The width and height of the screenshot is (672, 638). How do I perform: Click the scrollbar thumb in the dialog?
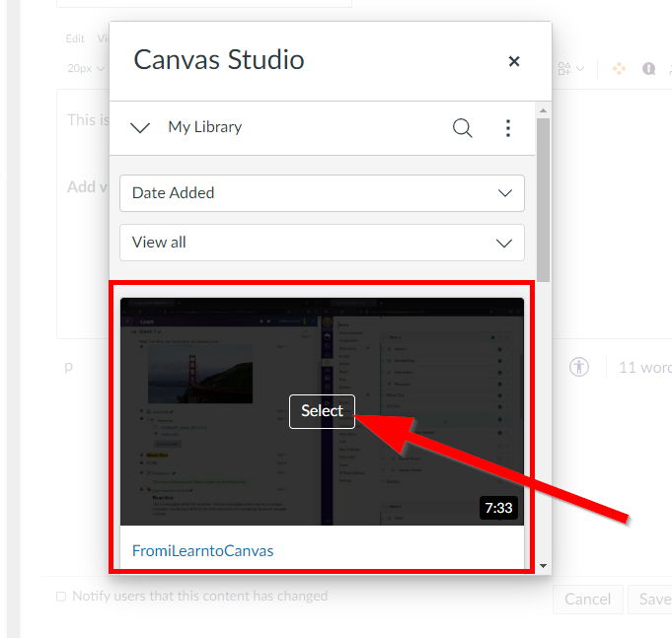(543, 200)
